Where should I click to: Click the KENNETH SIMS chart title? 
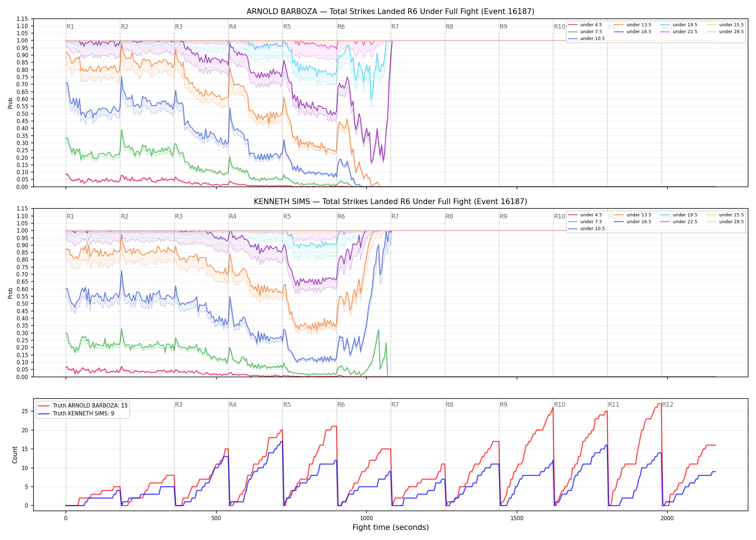(390, 202)
